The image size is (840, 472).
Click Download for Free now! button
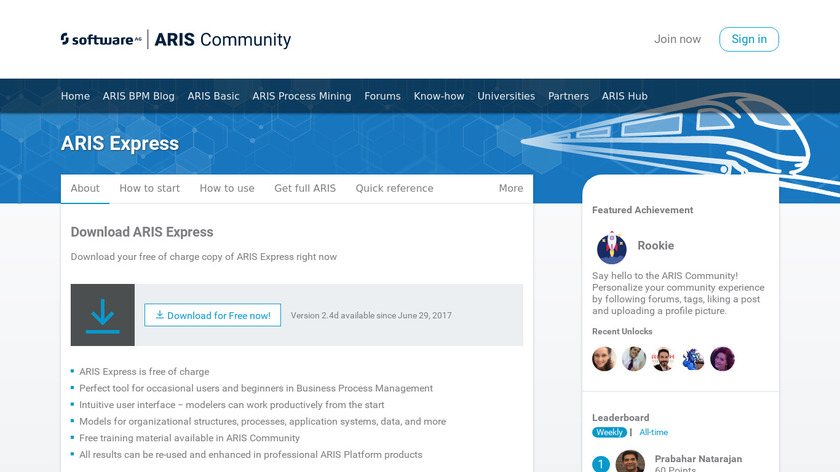(213, 315)
